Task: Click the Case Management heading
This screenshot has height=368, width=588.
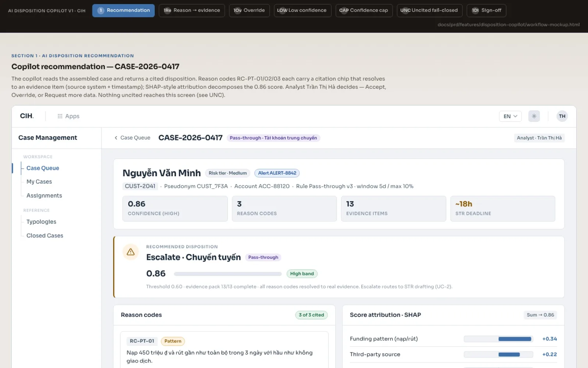Action: tap(48, 138)
